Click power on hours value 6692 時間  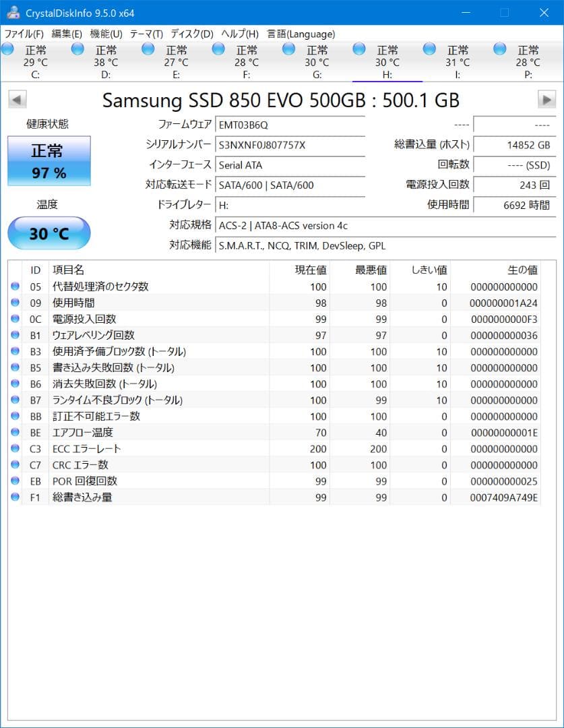514,205
